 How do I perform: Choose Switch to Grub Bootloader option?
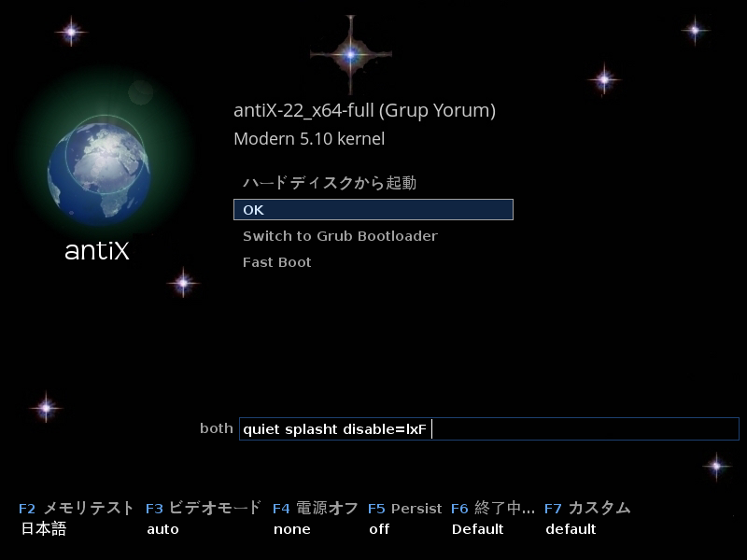tap(340, 236)
